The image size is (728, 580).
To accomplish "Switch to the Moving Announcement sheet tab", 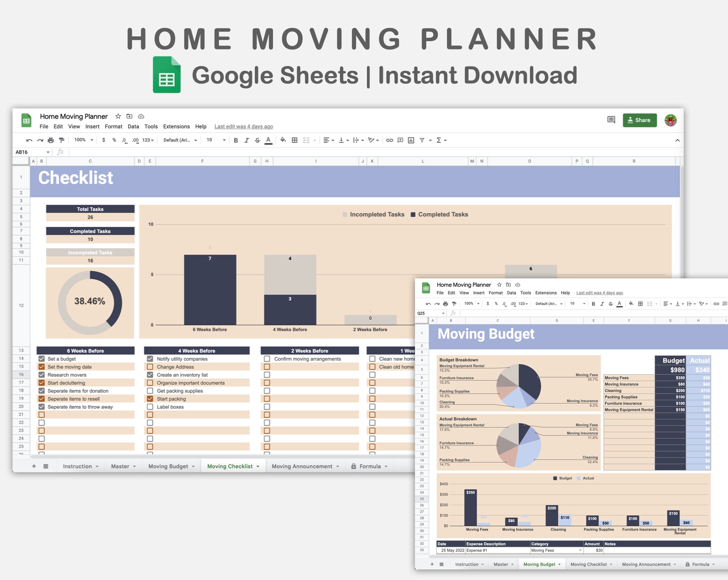I will click(302, 466).
